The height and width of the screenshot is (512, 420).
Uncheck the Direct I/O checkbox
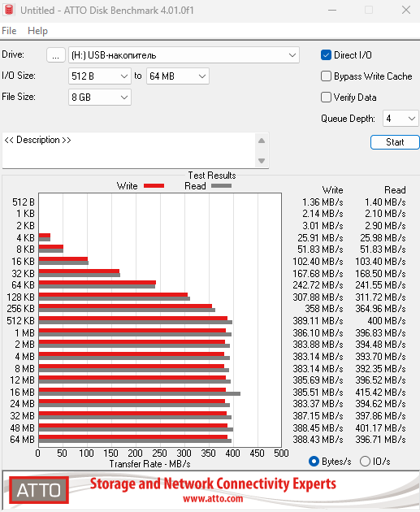point(326,55)
